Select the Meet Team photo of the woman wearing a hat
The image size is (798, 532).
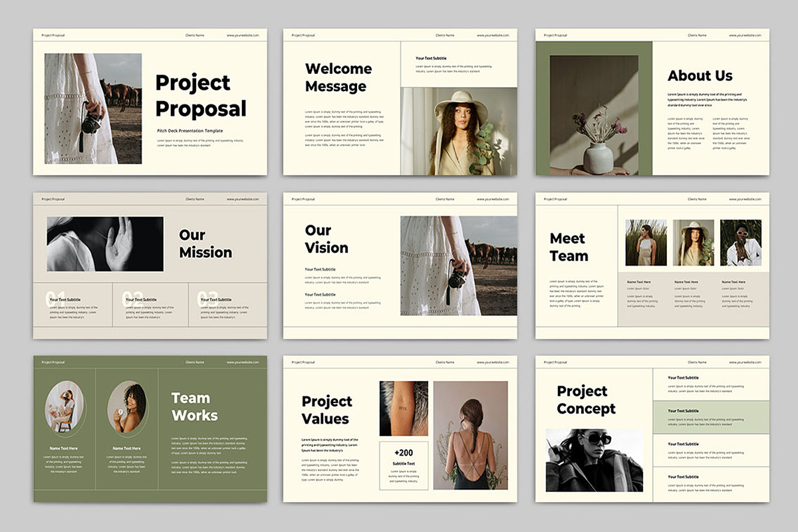click(694, 243)
